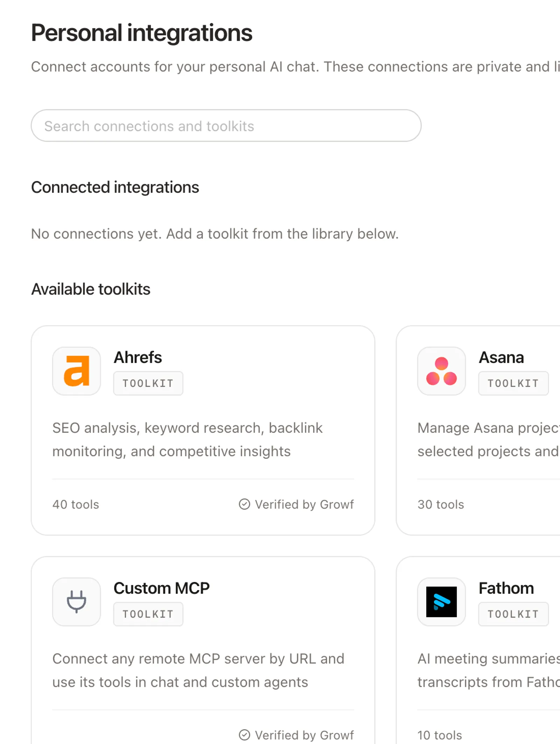Click 'Verified by Growf' on Custom MCP card

coord(304,735)
